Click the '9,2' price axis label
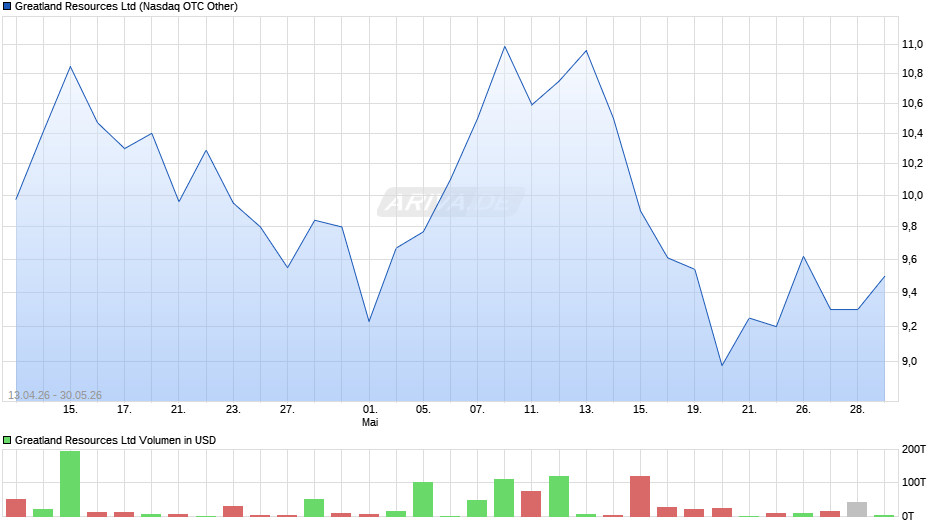 (909, 326)
